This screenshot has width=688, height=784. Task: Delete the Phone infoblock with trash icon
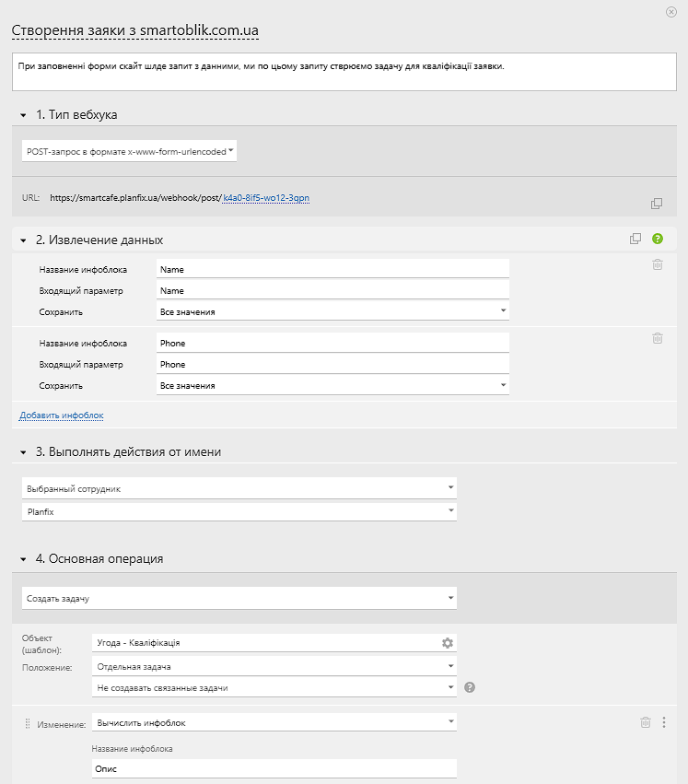[x=658, y=338]
